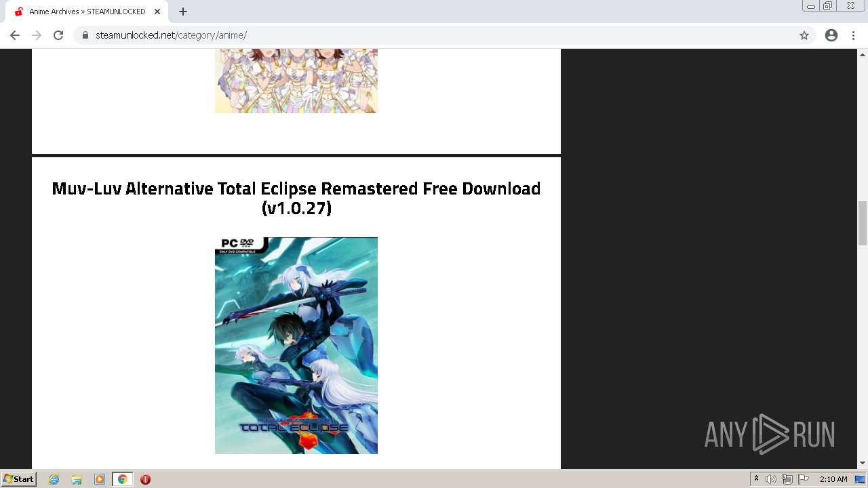Image resolution: width=868 pixels, height=488 pixels.
Task: Open Windows Media Player on taskbar
Action: click(100, 479)
